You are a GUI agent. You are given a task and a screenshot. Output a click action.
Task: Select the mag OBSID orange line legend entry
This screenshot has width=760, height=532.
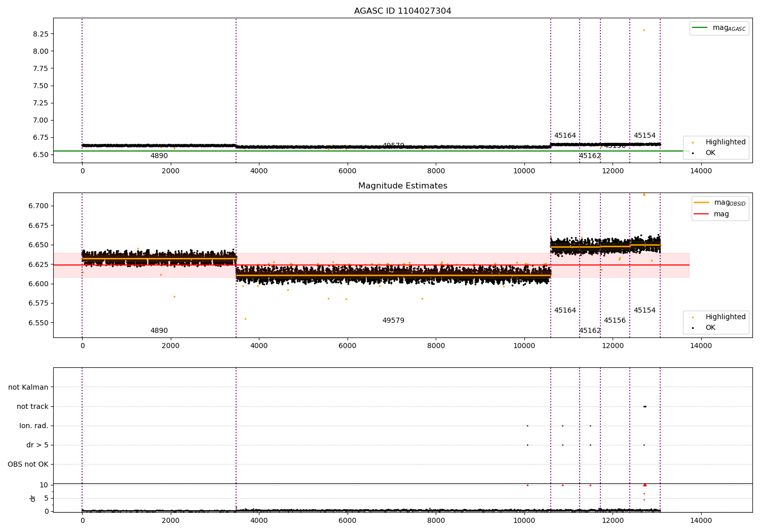(x=719, y=203)
